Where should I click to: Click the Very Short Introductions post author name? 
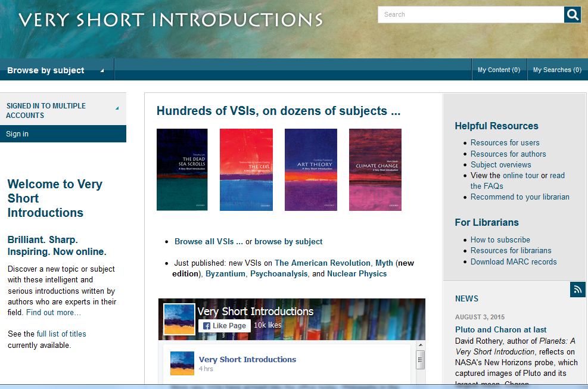click(247, 359)
